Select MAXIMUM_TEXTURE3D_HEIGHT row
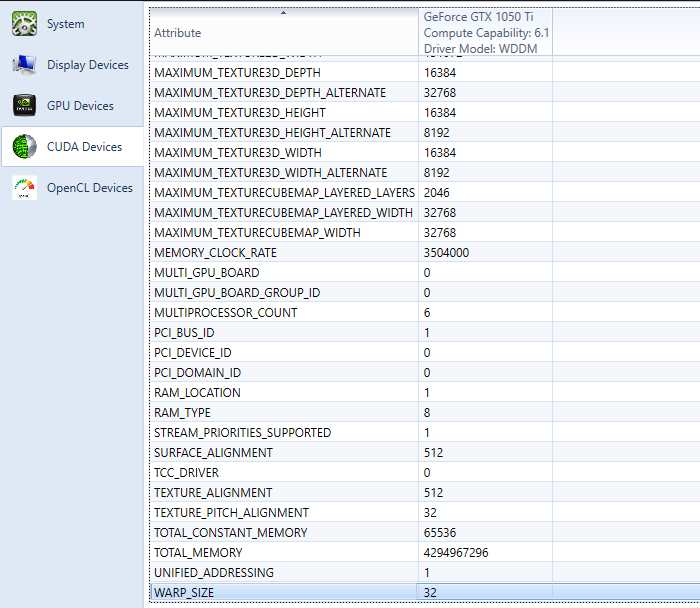700x608 pixels. [x=425, y=112]
